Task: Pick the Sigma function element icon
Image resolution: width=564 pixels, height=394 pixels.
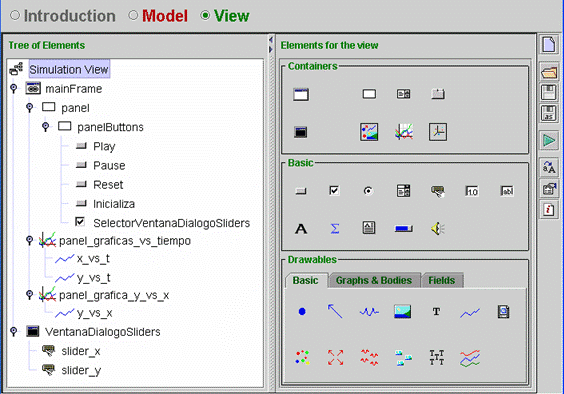Action: click(335, 228)
